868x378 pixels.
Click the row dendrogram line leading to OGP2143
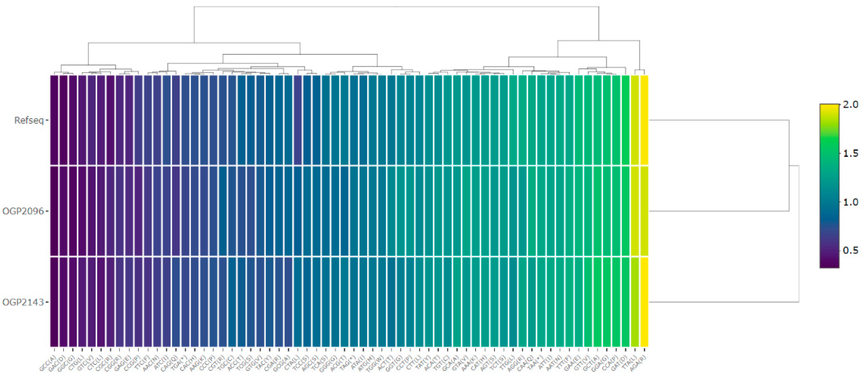pyautogui.click(x=724, y=302)
